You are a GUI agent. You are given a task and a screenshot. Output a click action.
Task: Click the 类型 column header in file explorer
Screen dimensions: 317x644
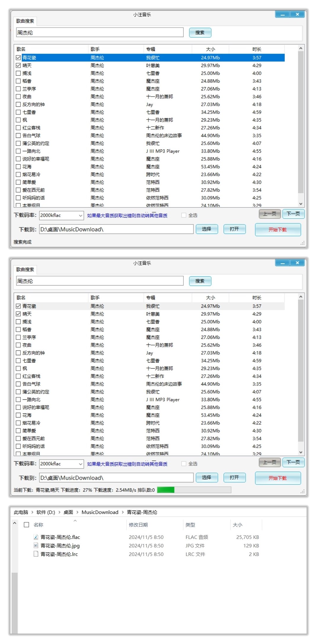click(x=190, y=525)
